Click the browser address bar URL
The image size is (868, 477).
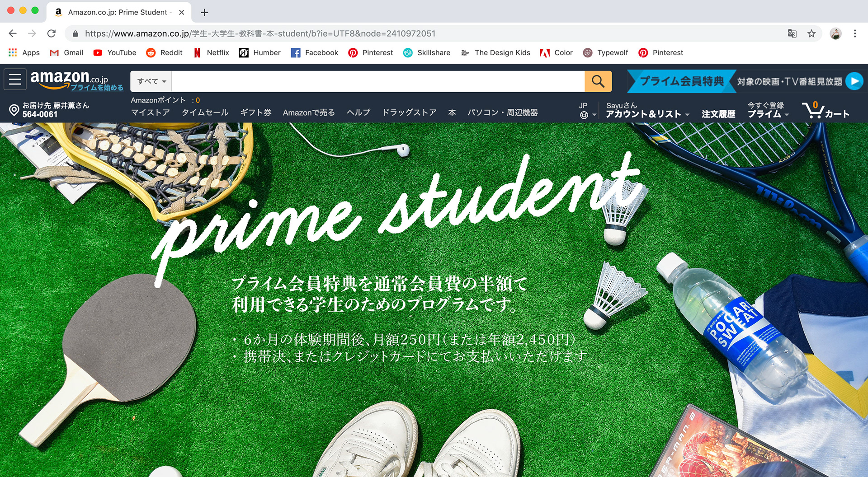point(260,33)
